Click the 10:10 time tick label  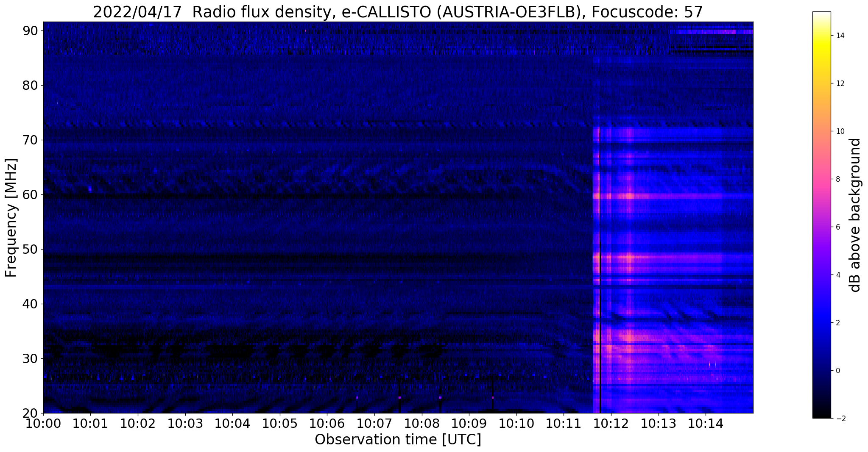(516, 424)
